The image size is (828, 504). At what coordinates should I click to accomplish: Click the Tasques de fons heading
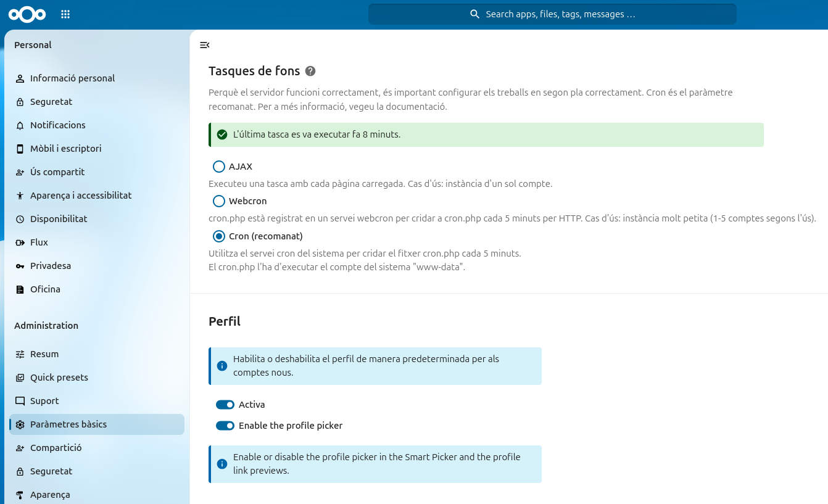click(x=254, y=71)
